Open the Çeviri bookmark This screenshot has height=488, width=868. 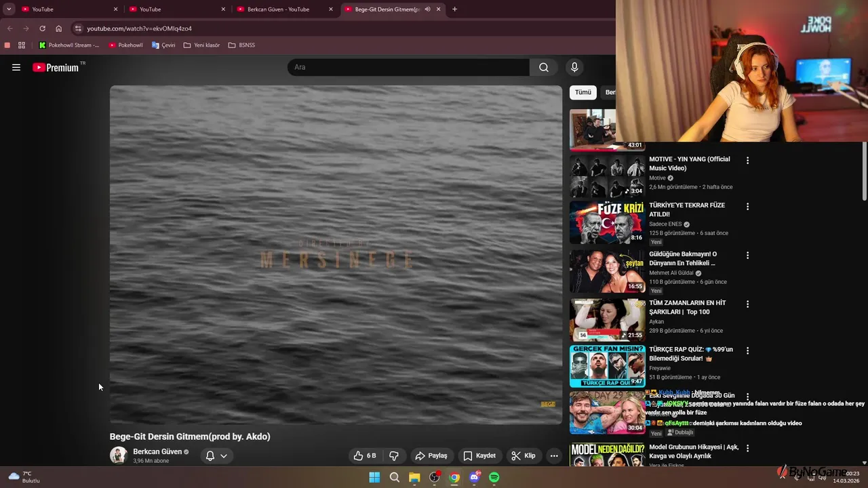[x=163, y=45]
